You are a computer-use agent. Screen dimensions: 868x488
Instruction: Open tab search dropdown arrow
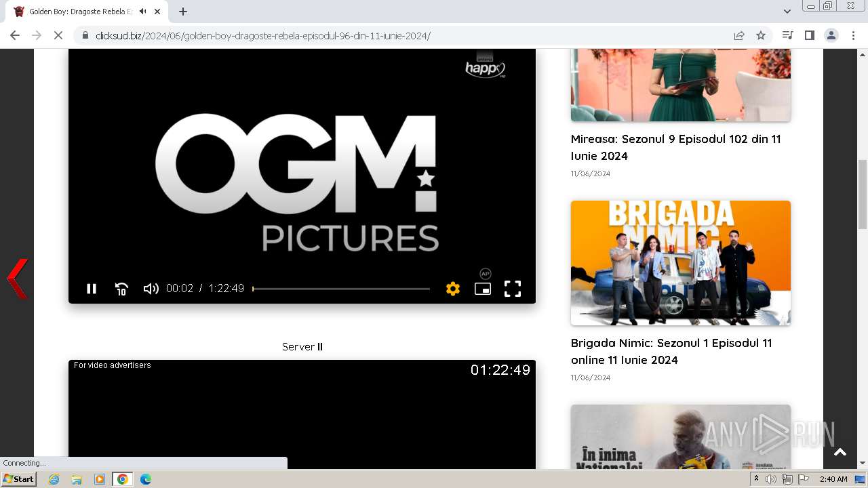click(787, 12)
